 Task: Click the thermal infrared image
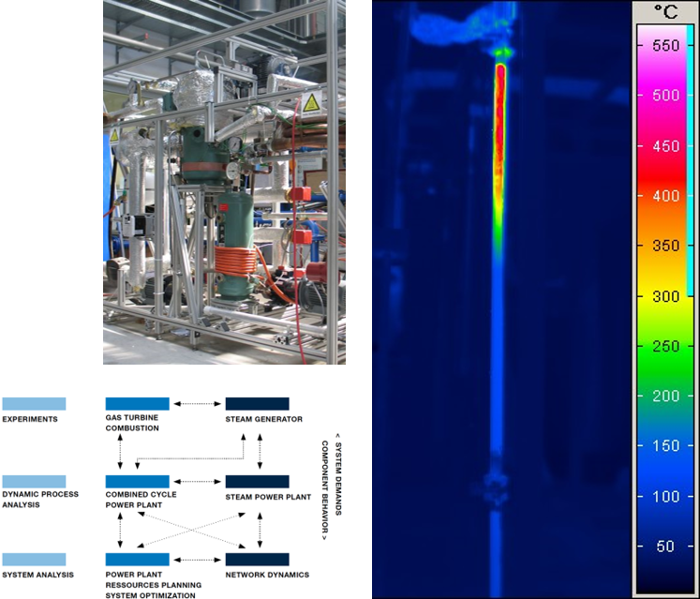(x=501, y=299)
